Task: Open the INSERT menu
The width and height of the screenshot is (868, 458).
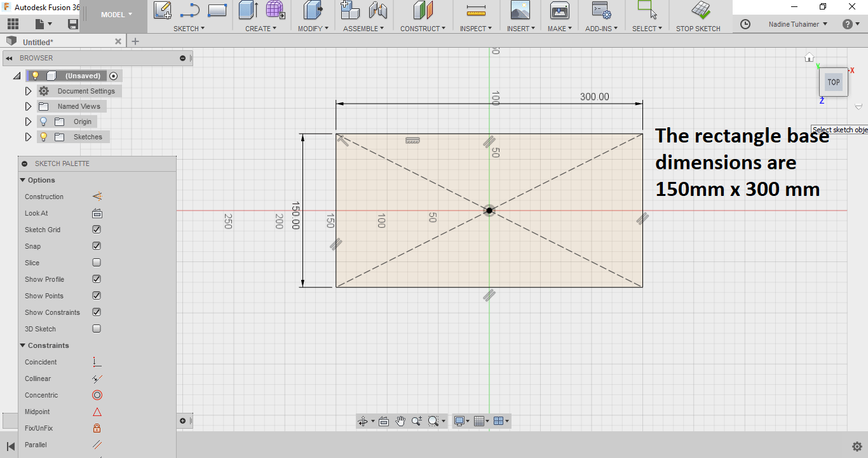Action: tap(520, 29)
